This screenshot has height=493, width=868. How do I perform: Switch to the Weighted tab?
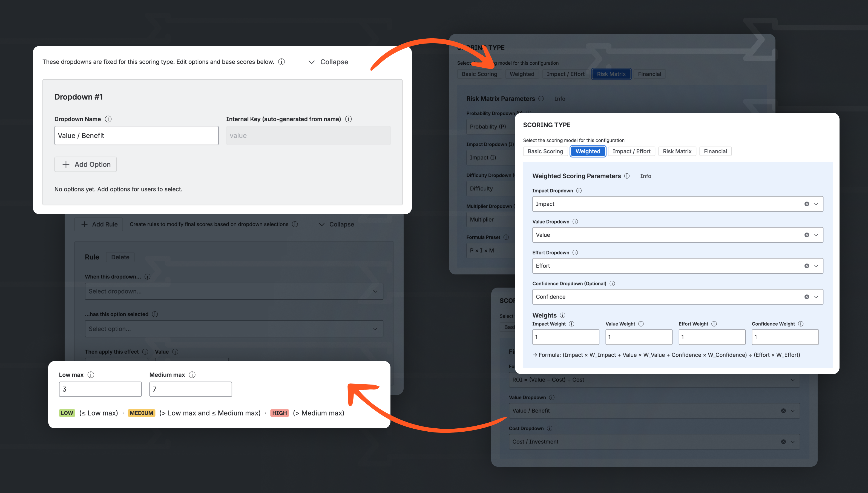point(588,151)
